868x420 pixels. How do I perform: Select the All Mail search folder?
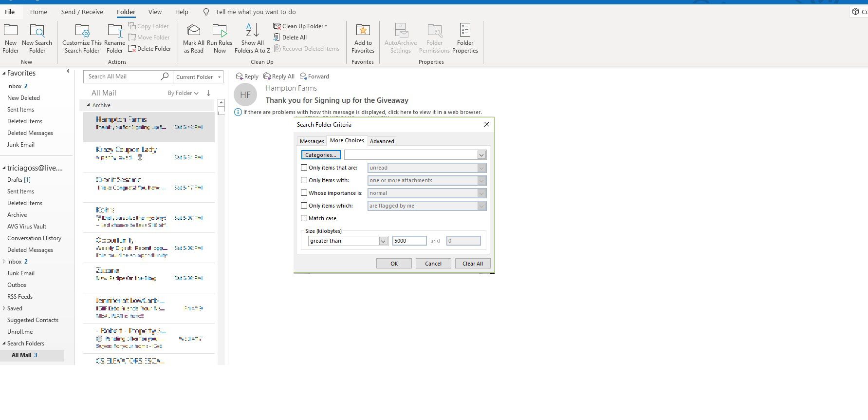click(x=32, y=355)
